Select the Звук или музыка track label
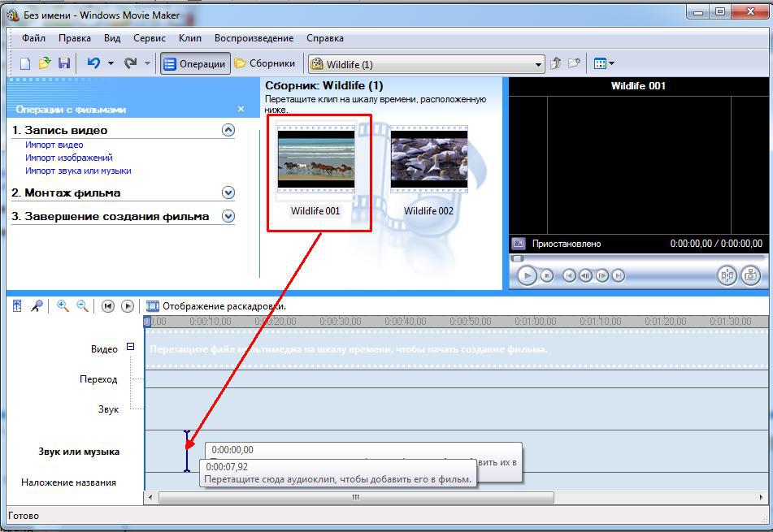Image resolution: width=773 pixels, height=532 pixels. click(79, 452)
